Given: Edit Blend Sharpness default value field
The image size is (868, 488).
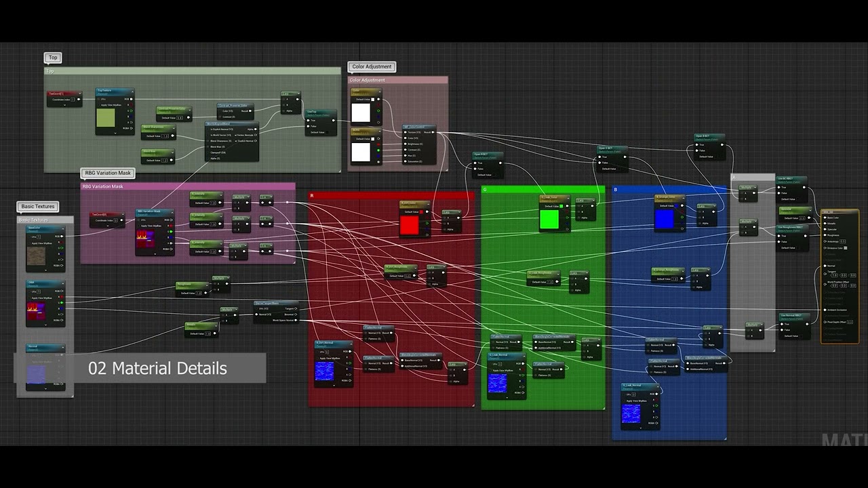Looking at the screenshot, I should click(x=165, y=136).
